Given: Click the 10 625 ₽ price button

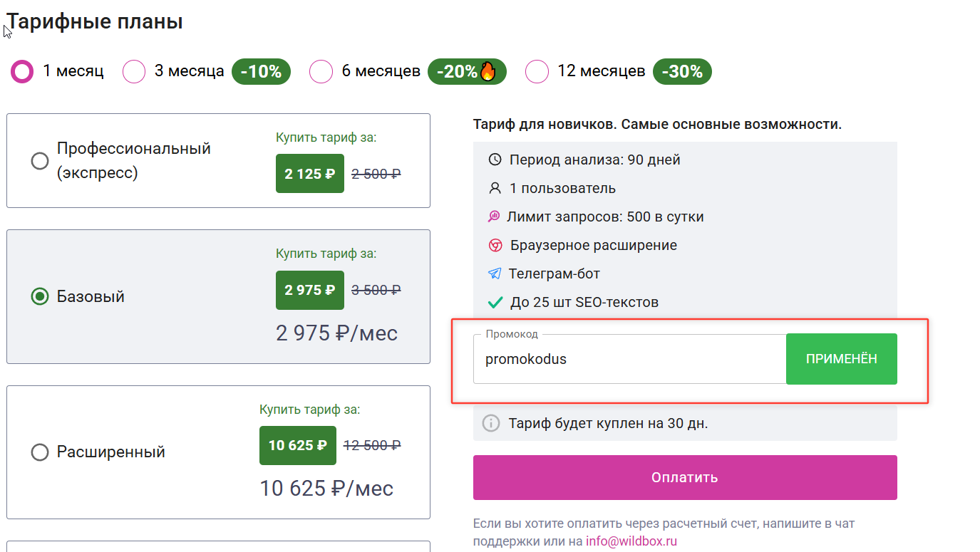Looking at the screenshot, I should coord(297,445).
